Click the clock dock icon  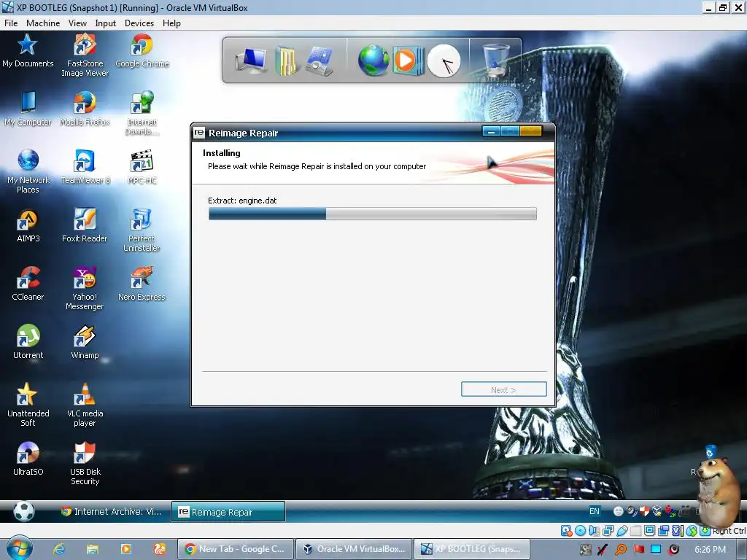pyautogui.click(x=444, y=61)
